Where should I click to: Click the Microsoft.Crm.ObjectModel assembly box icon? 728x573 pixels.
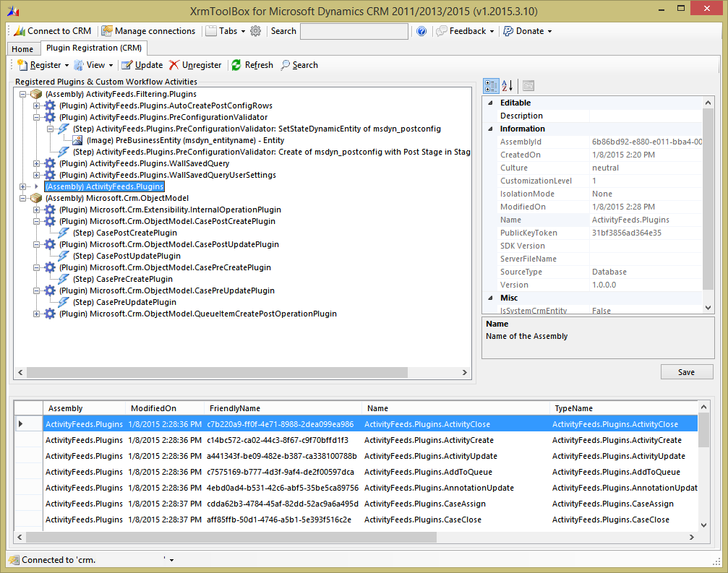35,198
